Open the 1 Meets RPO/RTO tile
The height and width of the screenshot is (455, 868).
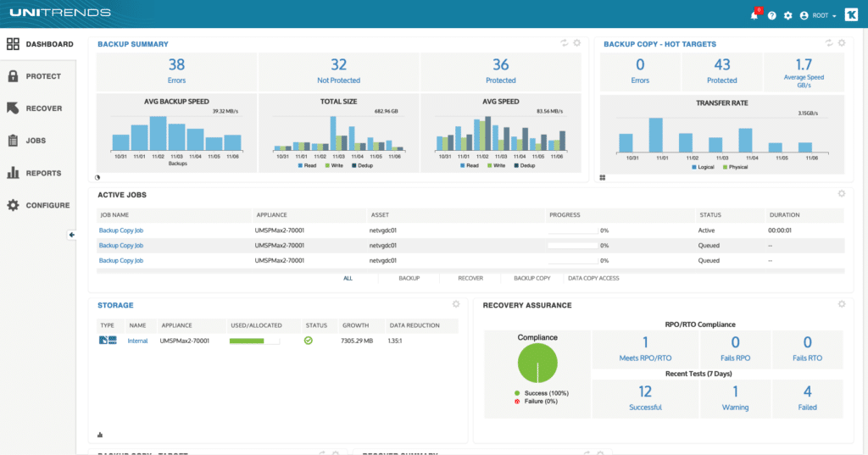[x=645, y=349]
